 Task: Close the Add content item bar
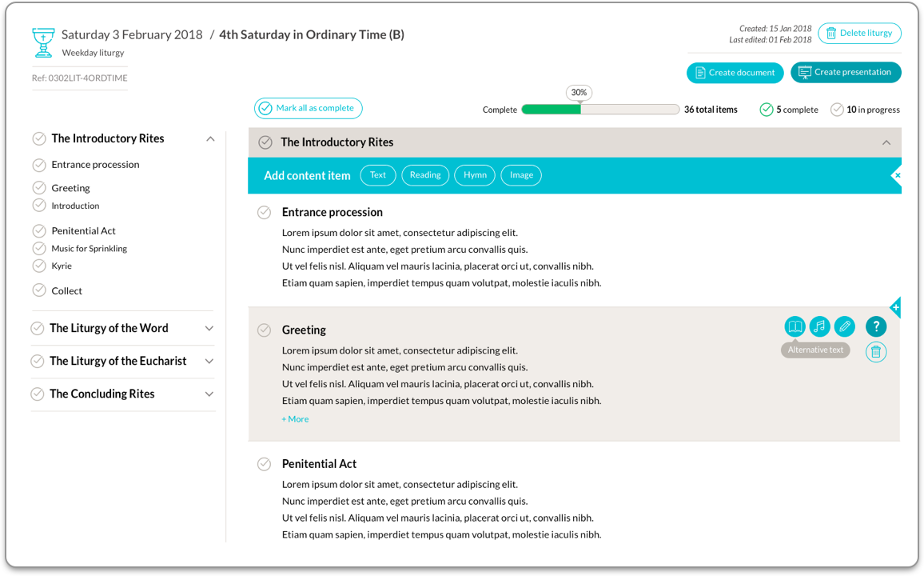click(x=897, y=175)
